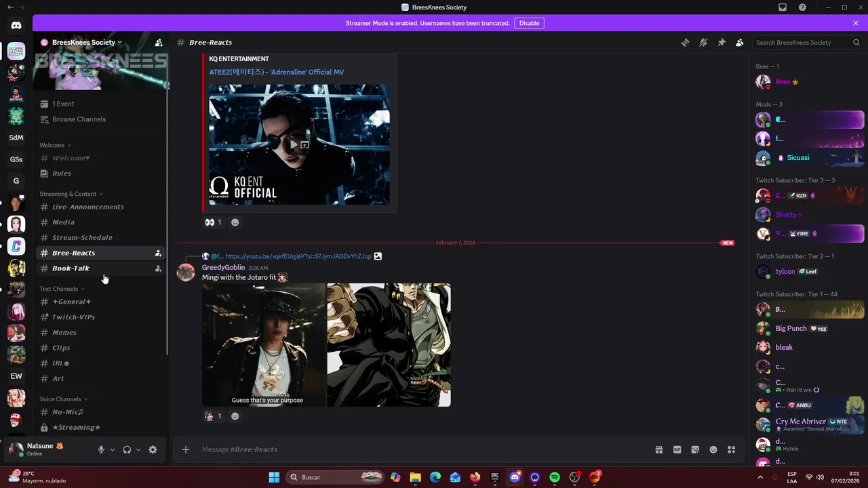Open member Bree in member list
The image size is (868, 488).
[x=809, y=81]
